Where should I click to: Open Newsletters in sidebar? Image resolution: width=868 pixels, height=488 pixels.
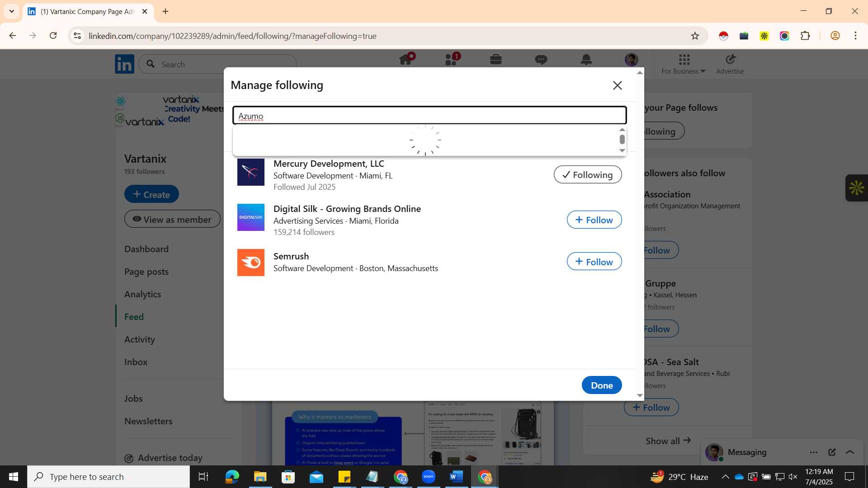click(x=148, y=421)
